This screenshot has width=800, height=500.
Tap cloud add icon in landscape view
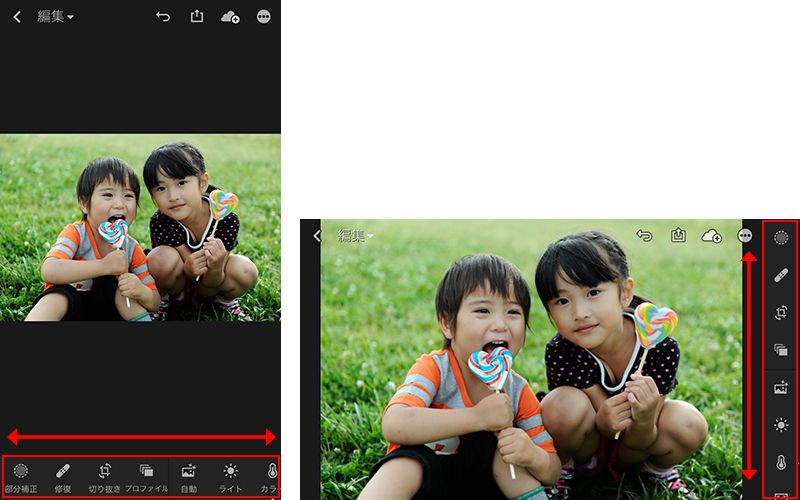click(x=712, y=236)
